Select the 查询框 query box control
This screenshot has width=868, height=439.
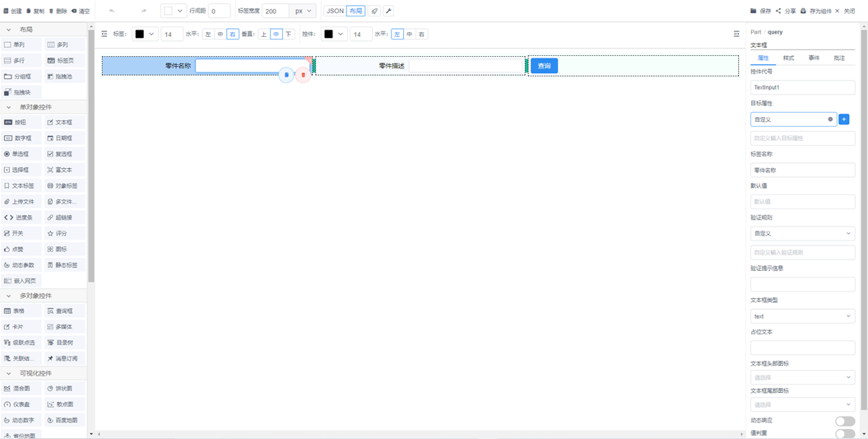(65, 311)
